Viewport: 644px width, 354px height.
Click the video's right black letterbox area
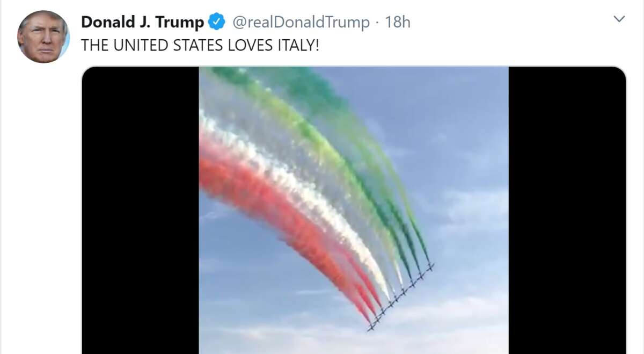click(x=567, y=210)
